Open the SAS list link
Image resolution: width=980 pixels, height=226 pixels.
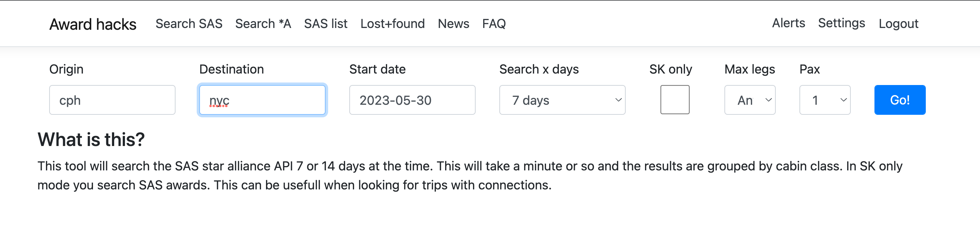point(326,24)
